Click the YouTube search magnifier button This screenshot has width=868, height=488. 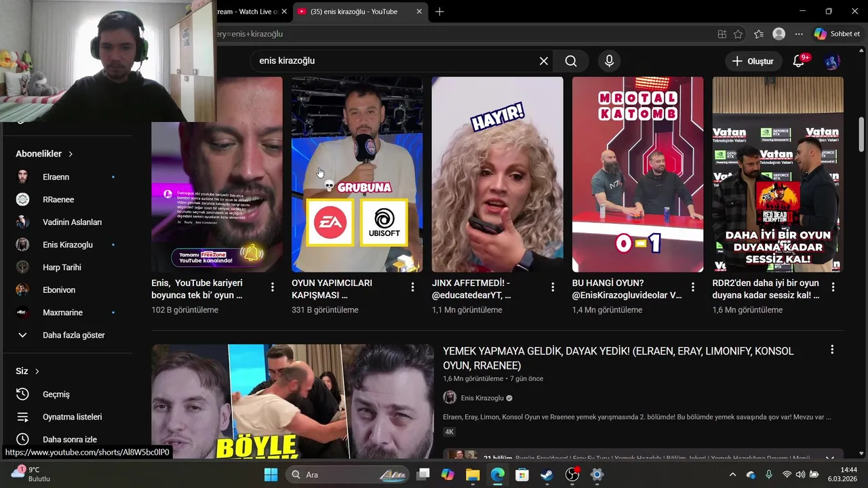tap(571, 61)
